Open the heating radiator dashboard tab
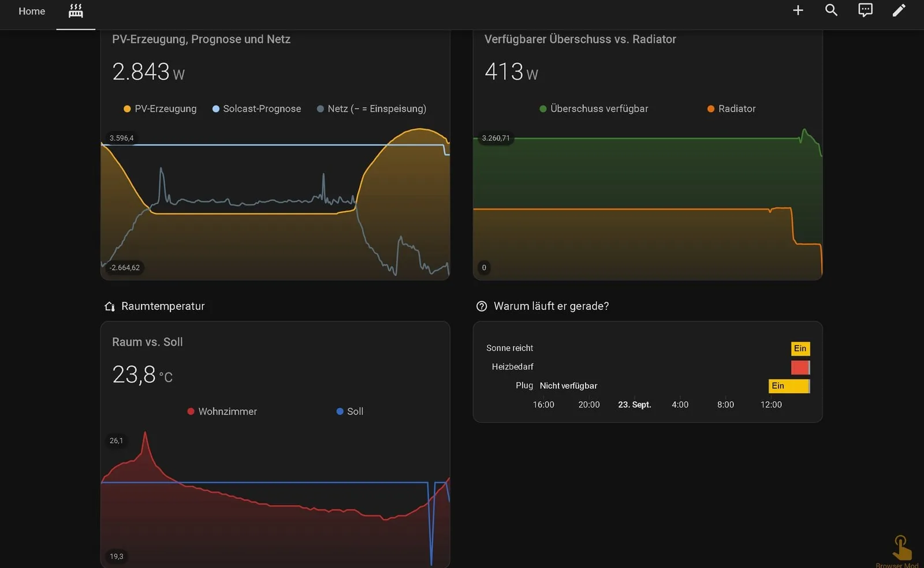Screen dimensions: 924x568 76,11
